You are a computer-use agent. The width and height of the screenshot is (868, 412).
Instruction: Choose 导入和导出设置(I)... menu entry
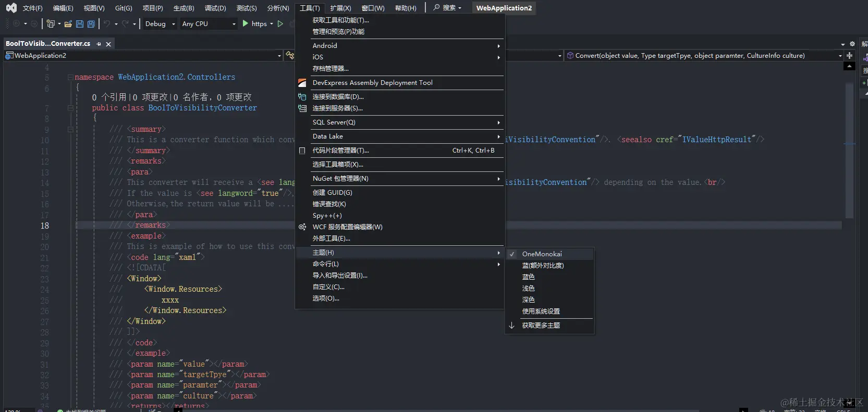click(399, 276)
